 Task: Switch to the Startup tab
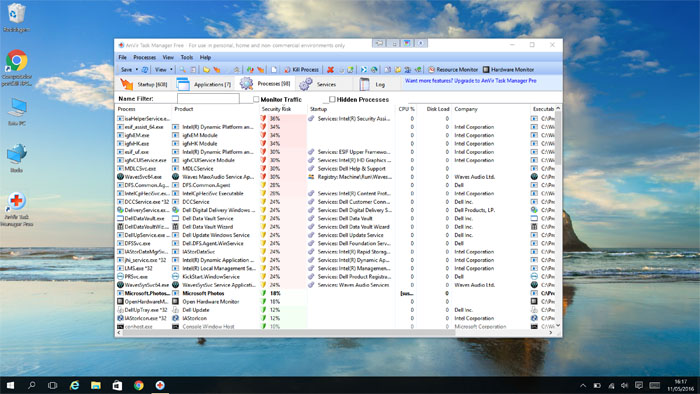point(144,84)
